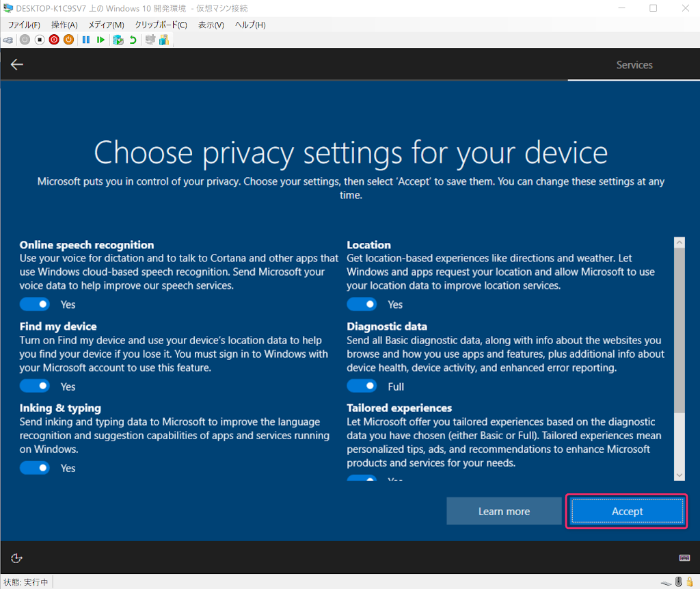Open the 表示(V) menu
Viewport: 700px width, 589px height.
click(211, 25)
